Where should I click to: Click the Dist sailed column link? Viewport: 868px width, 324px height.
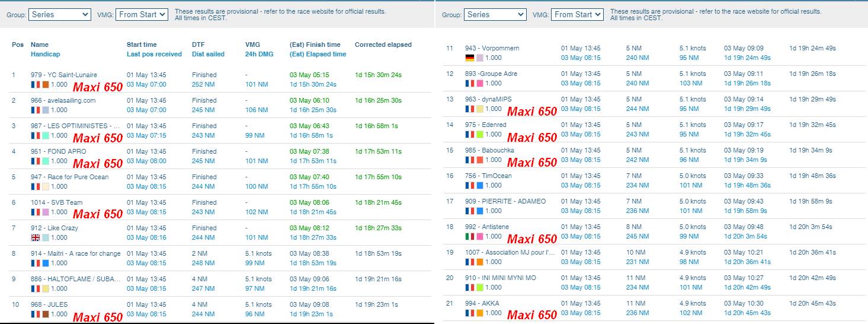[208, 54]
